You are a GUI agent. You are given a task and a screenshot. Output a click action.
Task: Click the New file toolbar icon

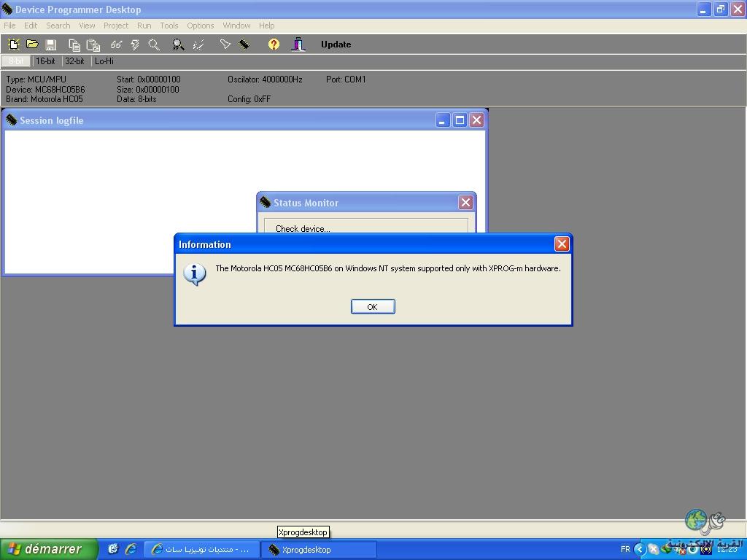pos(13,44)
